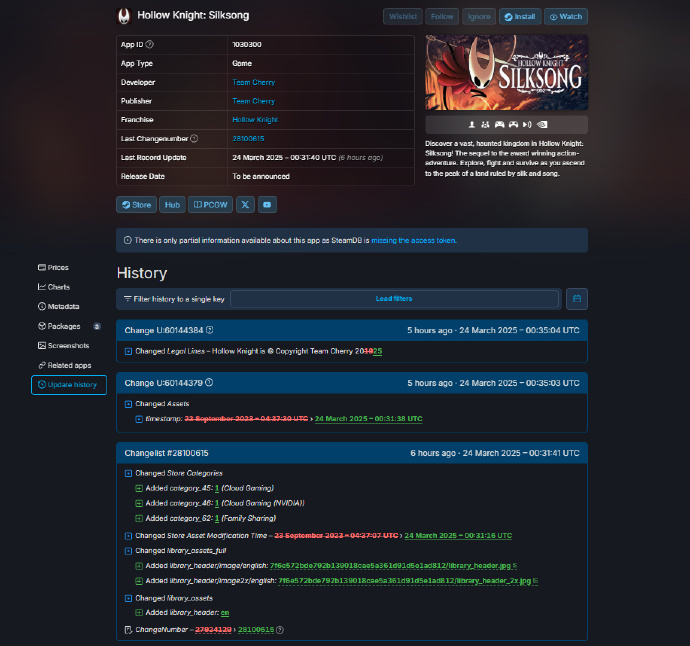Click the new ChangeNumber value 28100615 at bottom
The image size is (690, 646).
(256, 630)
